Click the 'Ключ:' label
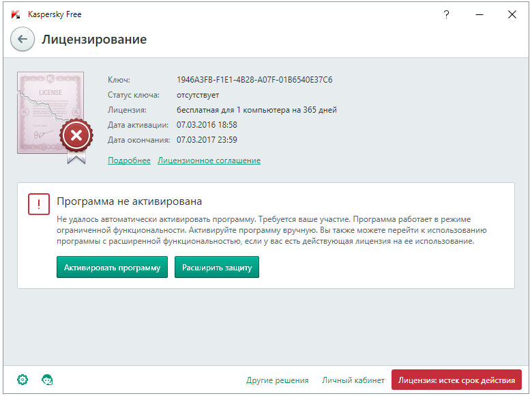 (x=119, y=80)
